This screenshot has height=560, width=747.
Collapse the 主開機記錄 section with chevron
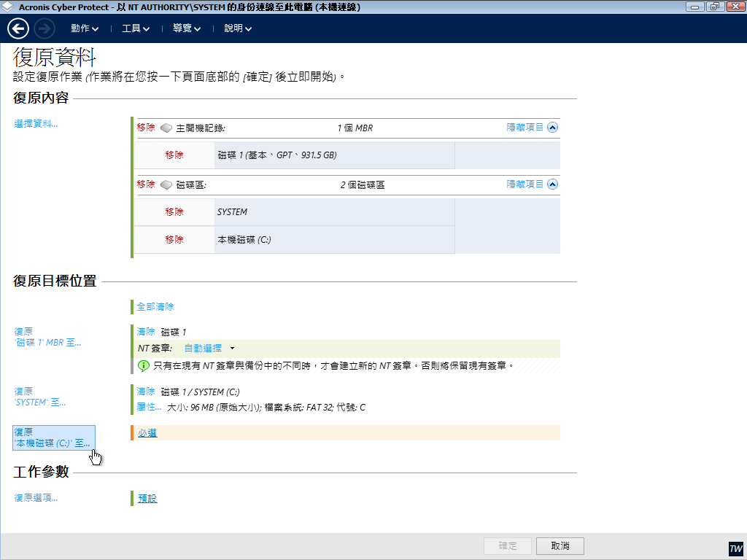click(552, 127)
